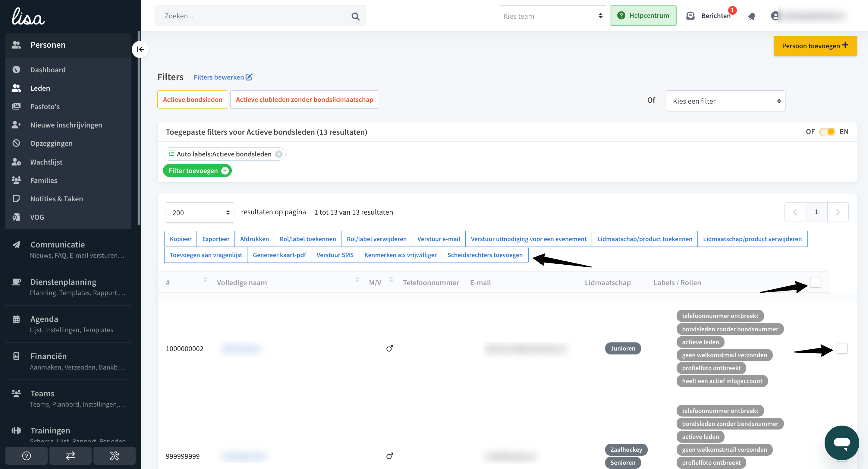Open the 200 results-per-page dropdown
Image resolution: width=868 pixels, height=469 pixels.
(x=200, y=212)
